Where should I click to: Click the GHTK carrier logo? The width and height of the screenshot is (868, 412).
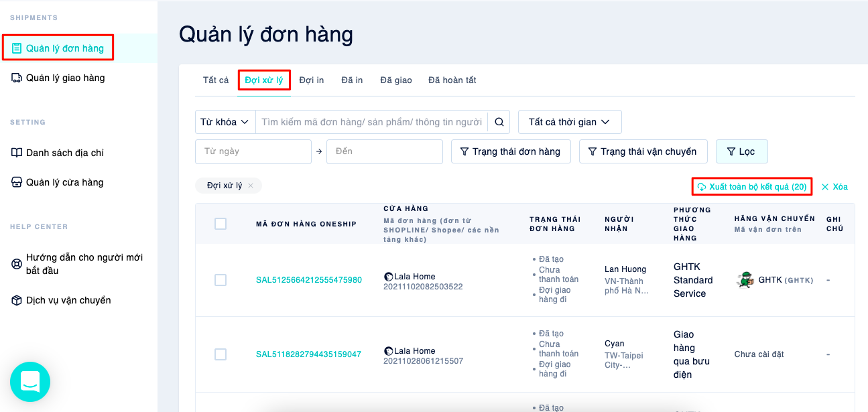click(x=745, y=280)
